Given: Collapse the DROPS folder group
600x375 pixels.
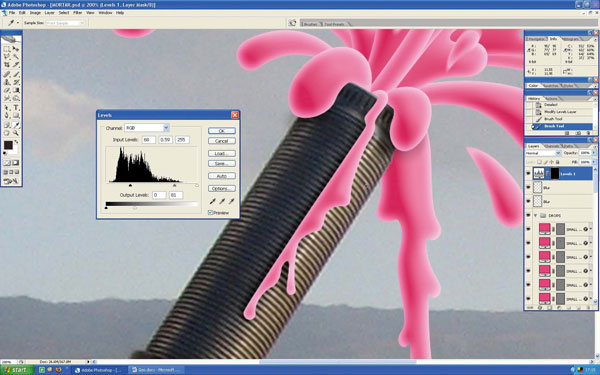Looking at the screenshot, I should (x=535, y=215).
